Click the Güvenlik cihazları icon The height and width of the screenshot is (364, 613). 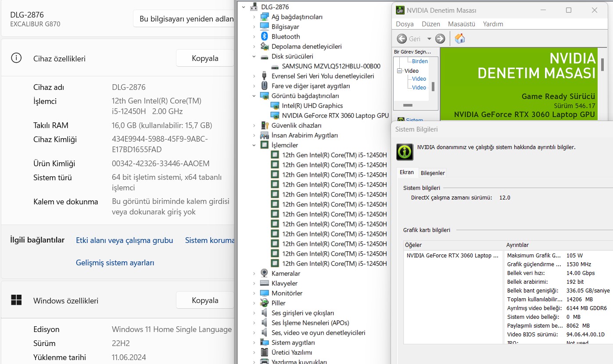point(264,125)
